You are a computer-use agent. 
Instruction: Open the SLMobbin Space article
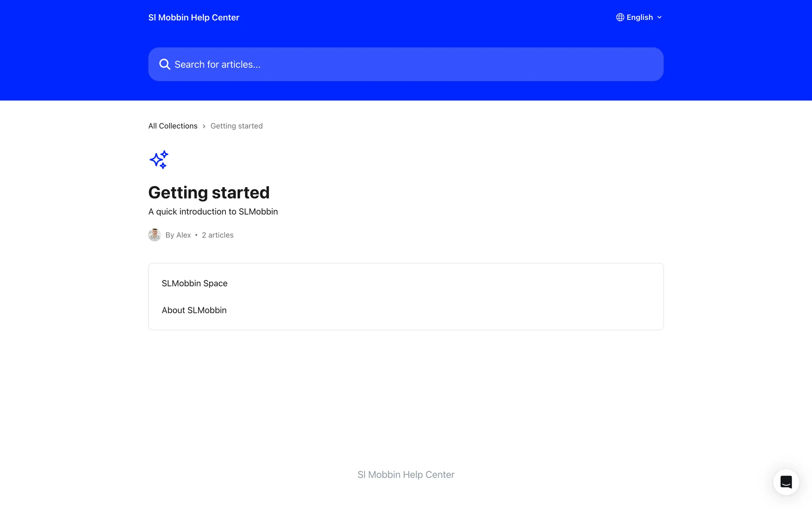(195, 283)
